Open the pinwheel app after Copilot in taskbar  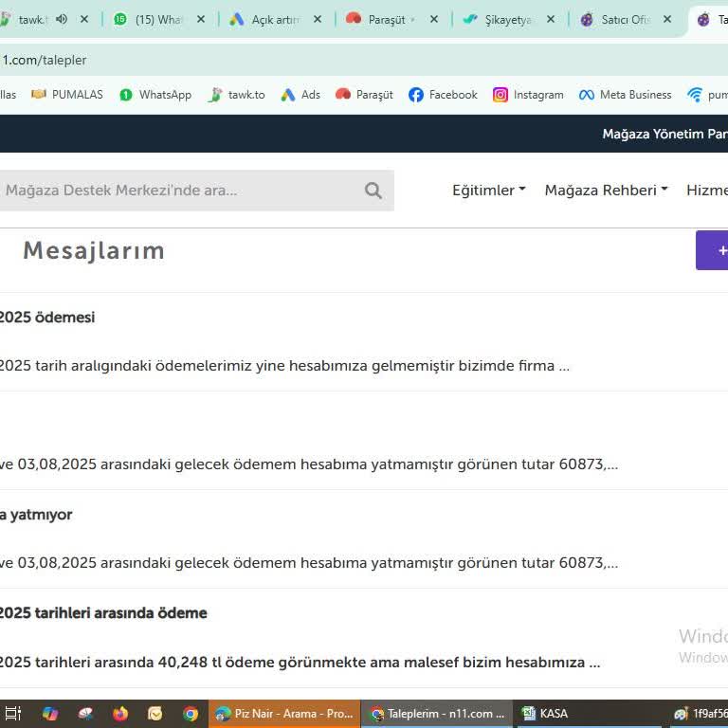pyautogui.click(x=85, y=713)
